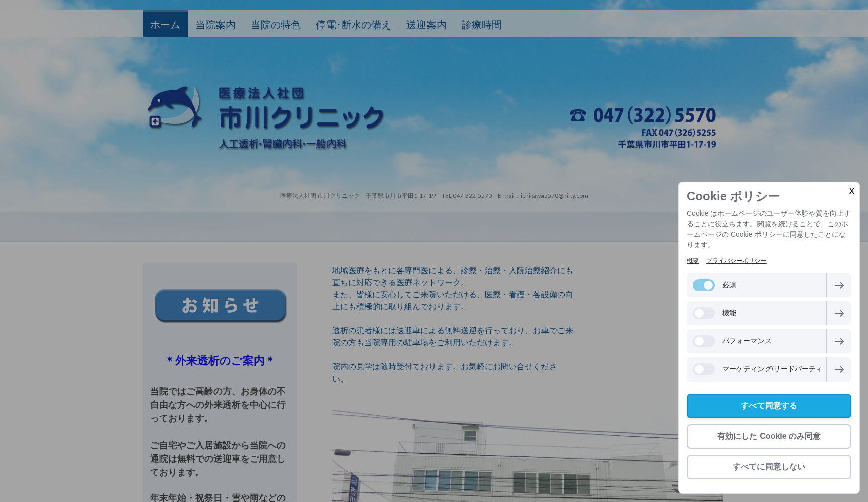Click the すべて同意する button
Screen dimensions: 868x502
click(x=769, y=406)
